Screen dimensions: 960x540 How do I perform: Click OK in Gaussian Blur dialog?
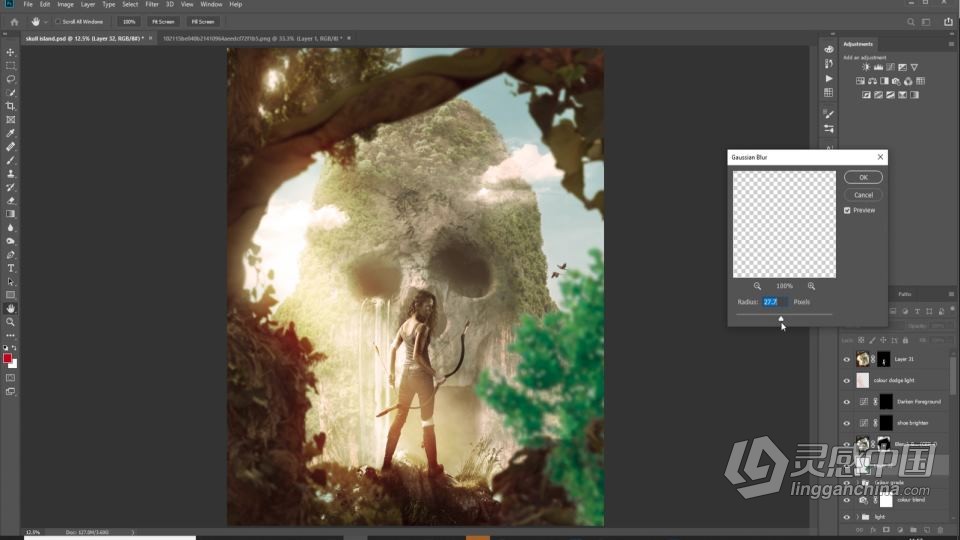pyautogui.click(x=863, y=178)
